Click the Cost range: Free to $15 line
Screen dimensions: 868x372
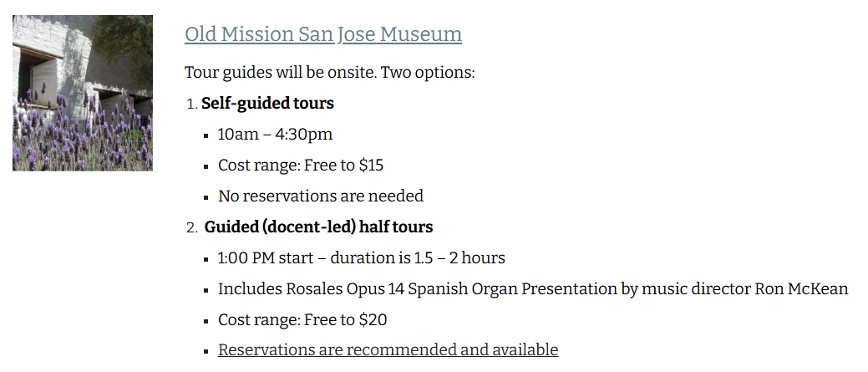[301, 166]
